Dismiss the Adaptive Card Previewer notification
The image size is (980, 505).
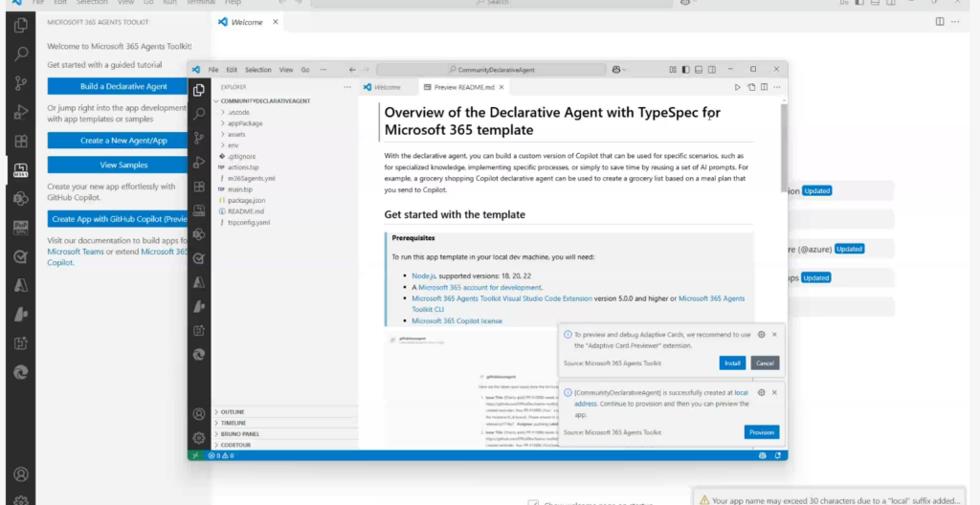774,335
